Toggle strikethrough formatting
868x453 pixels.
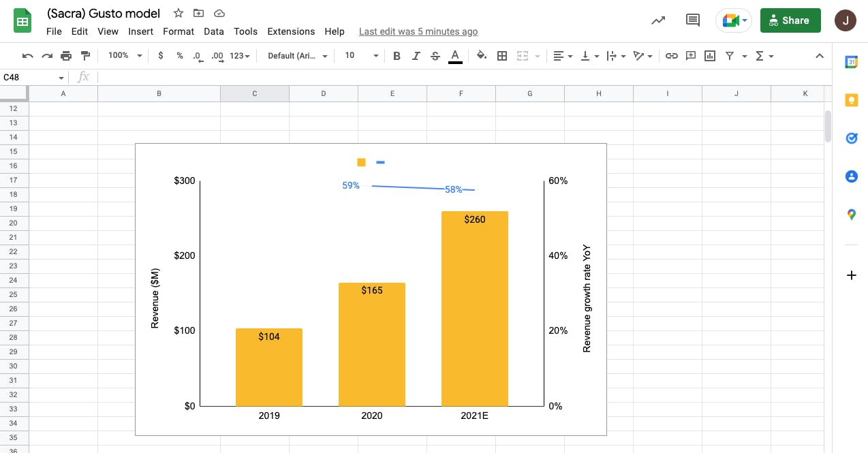[435, 56]
